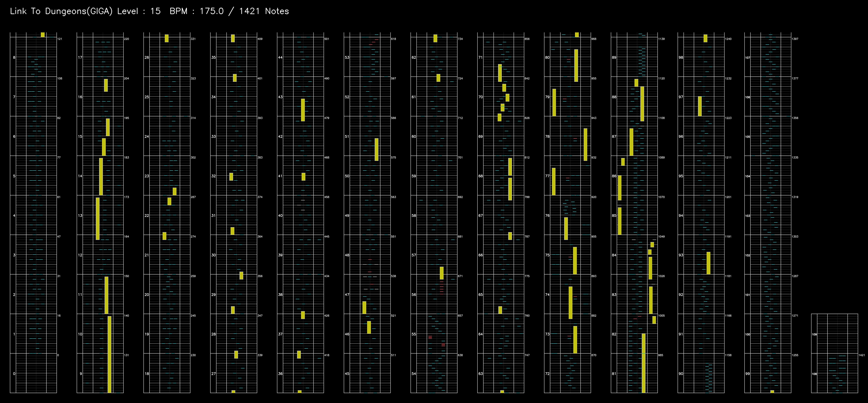Click the yellow hold note in measure 43

[303, 110]
